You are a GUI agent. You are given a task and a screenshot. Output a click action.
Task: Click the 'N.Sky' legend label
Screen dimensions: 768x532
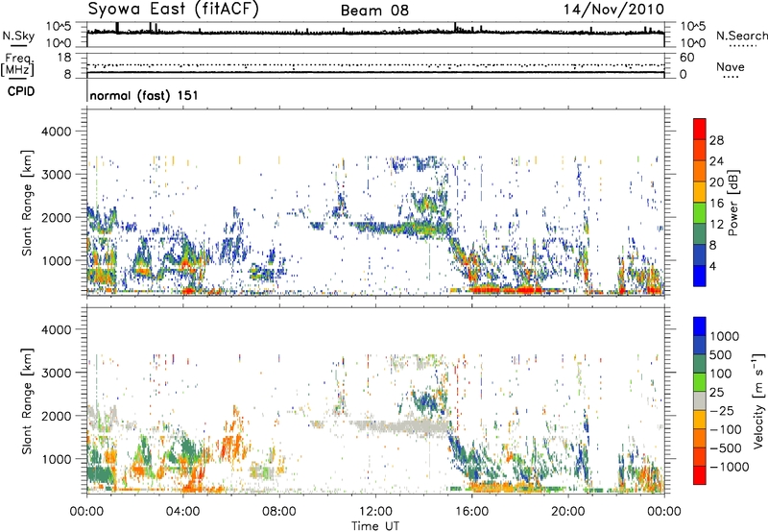pyautogui.click(x=18, y=36)
